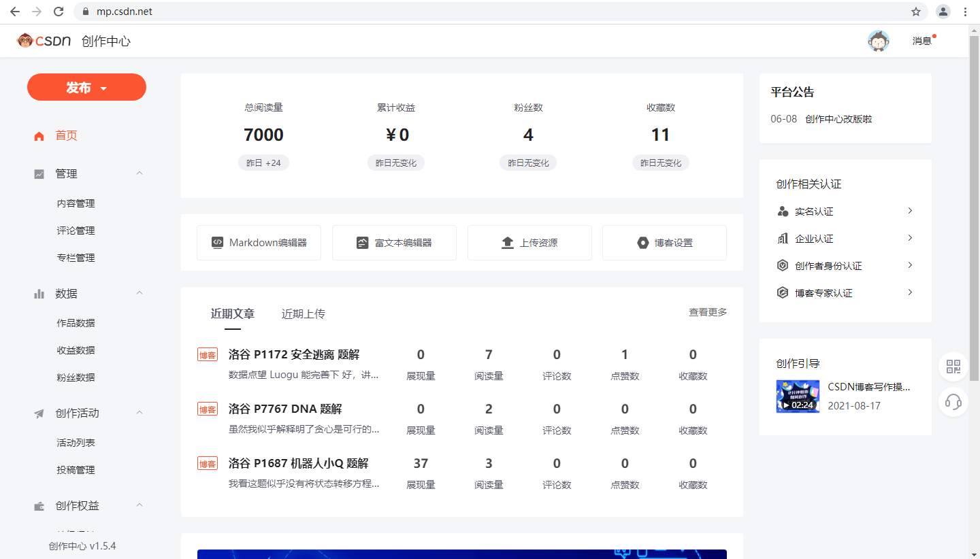Open the 富文本编辑器

pyautogui.click(x=394, y=242)
